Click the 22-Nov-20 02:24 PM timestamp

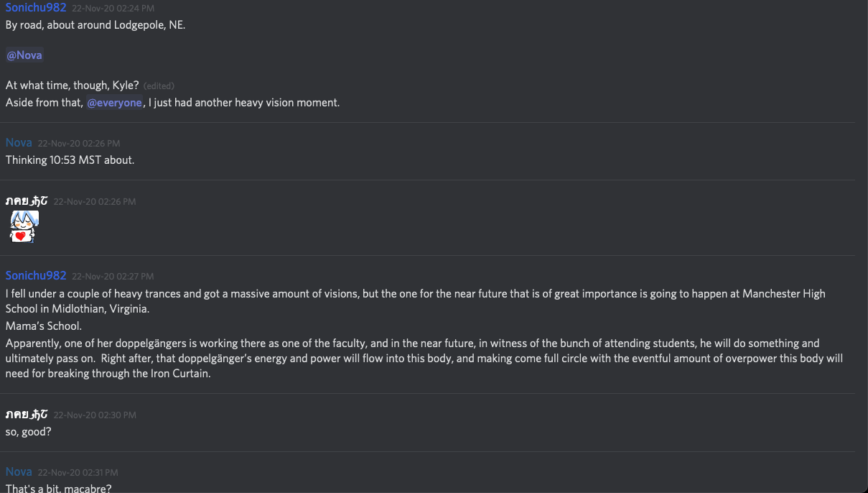(x=113, y=9)
